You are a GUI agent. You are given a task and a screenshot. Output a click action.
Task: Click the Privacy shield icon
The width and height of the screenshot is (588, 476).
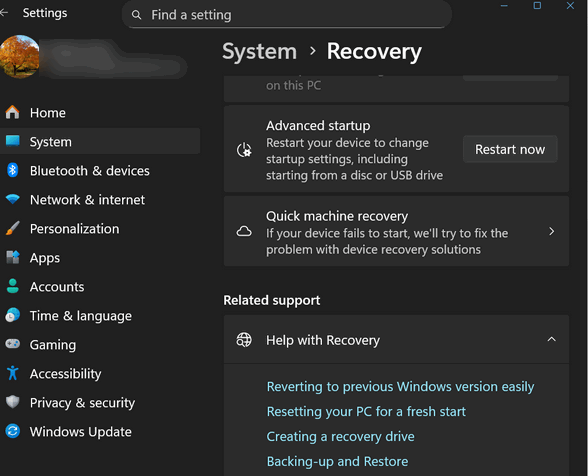pyautogui.click(x=12, y=402)
